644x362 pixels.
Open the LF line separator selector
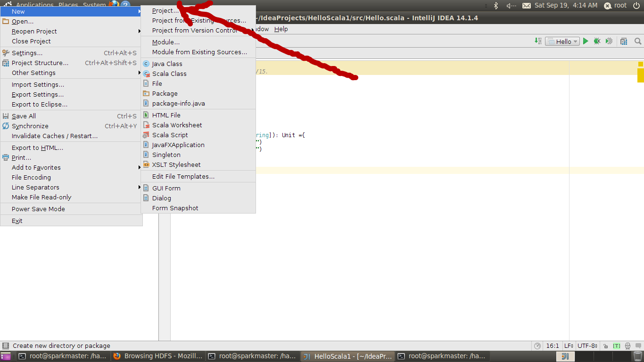click(569, 346)
